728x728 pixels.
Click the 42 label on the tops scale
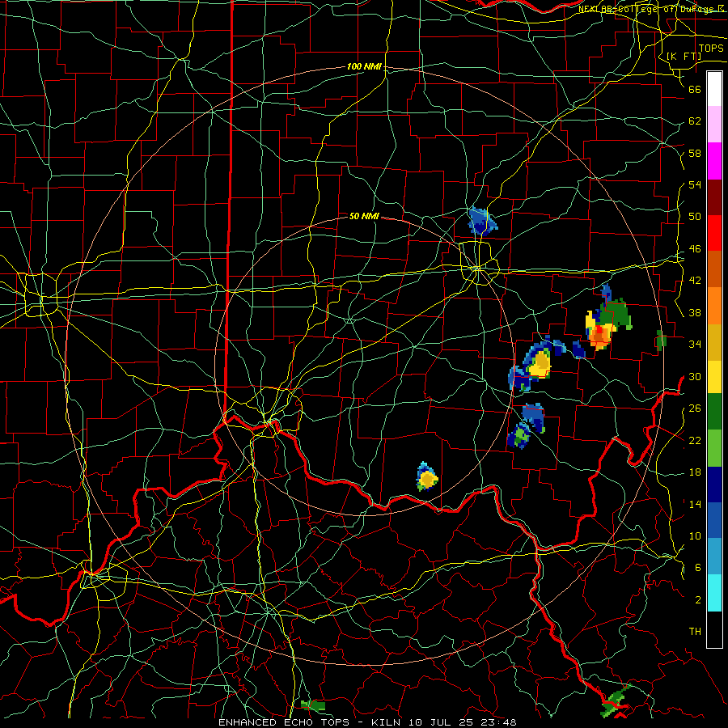tap(695, 281)
